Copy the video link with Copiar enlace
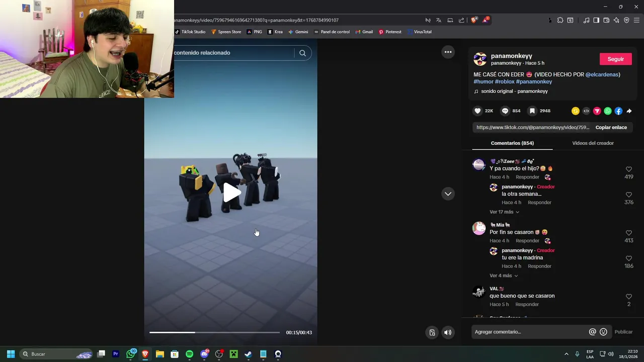 coord(611,127)
